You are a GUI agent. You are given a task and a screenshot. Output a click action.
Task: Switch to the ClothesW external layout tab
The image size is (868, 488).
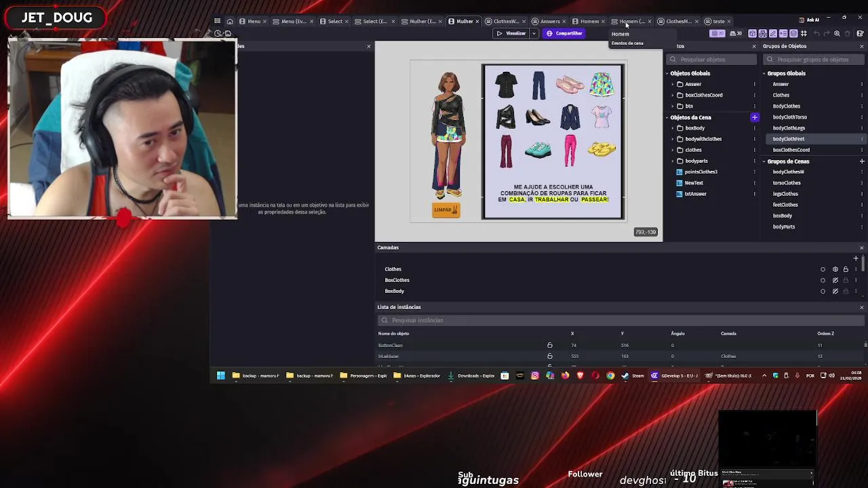(505, 21)
